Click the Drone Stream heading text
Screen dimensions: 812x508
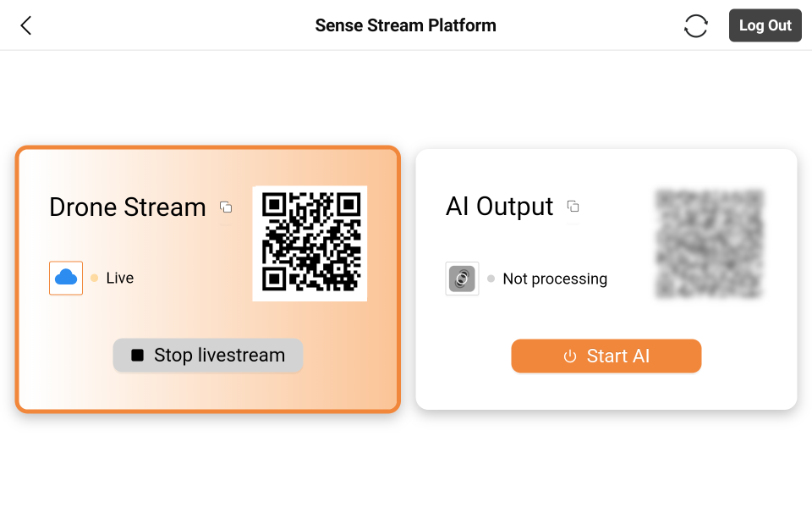pyautogui.click(x=128, y=207)
